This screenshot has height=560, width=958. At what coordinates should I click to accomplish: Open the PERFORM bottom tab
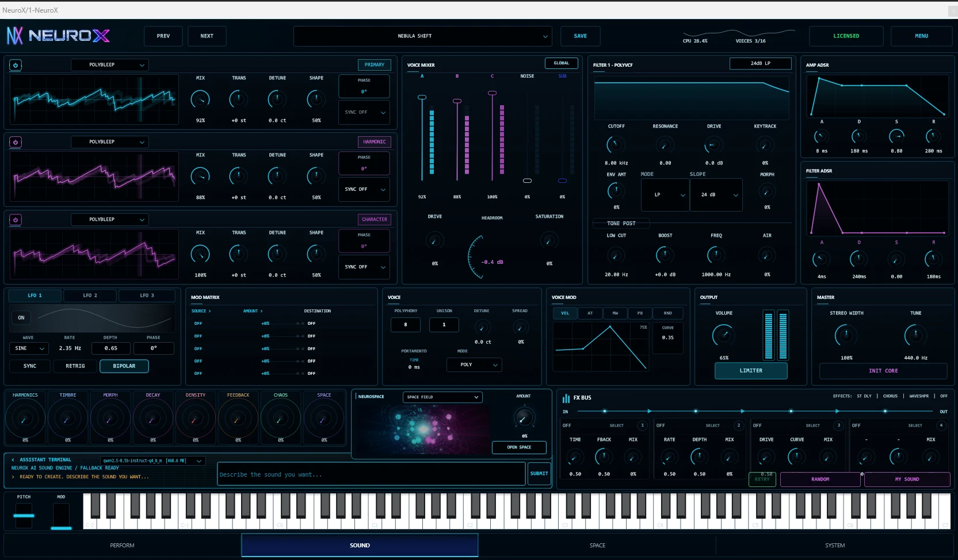(x=123, y=546)
